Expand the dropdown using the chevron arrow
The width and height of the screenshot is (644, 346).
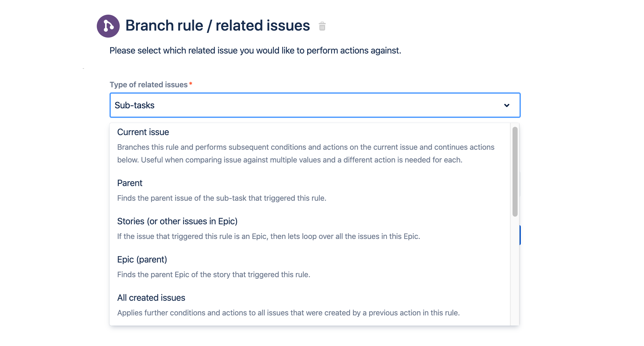pos(506,105)
